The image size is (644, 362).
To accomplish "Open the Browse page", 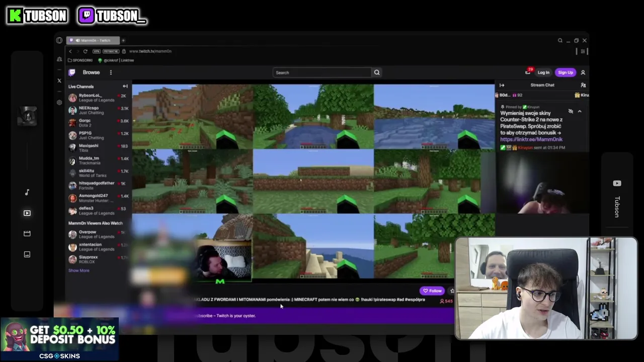I will [x=91, y=72].
